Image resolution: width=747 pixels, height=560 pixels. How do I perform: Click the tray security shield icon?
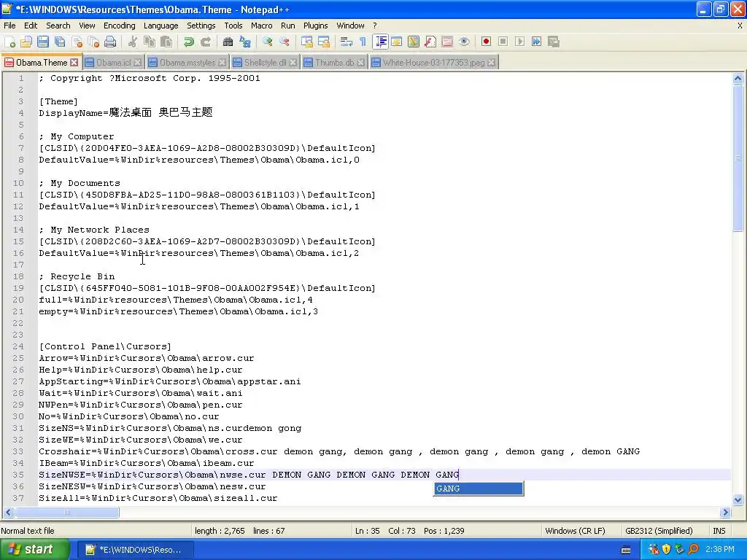tap(666, 550)
